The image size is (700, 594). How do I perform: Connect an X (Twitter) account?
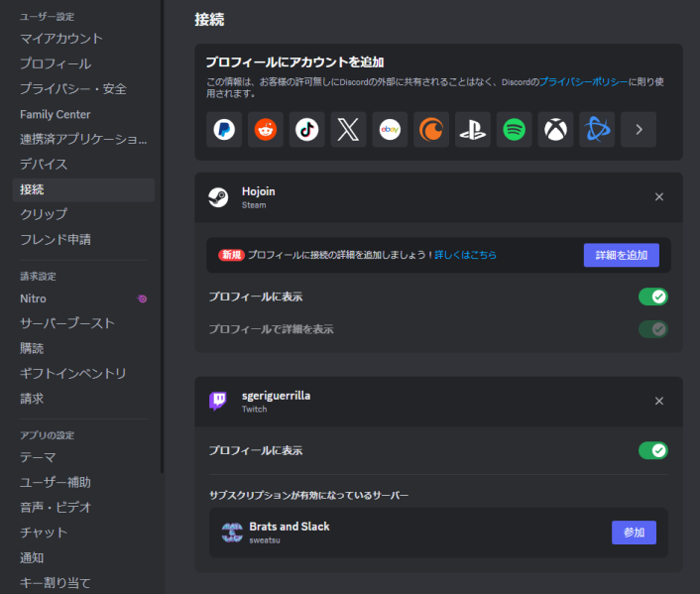tap(348, 130)
